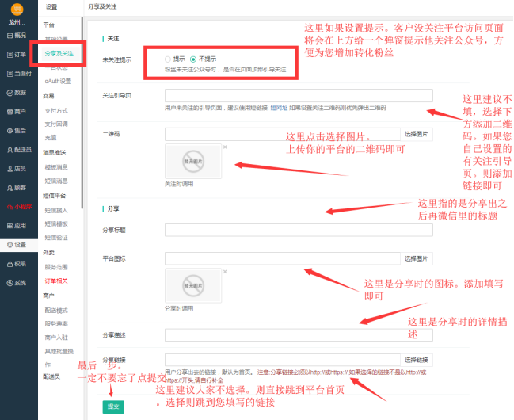Image resolution: width=514 pixels, height=420 pixels.
Task: Open 短信模板 in settings menu
Action: click(x=56, y=223)
